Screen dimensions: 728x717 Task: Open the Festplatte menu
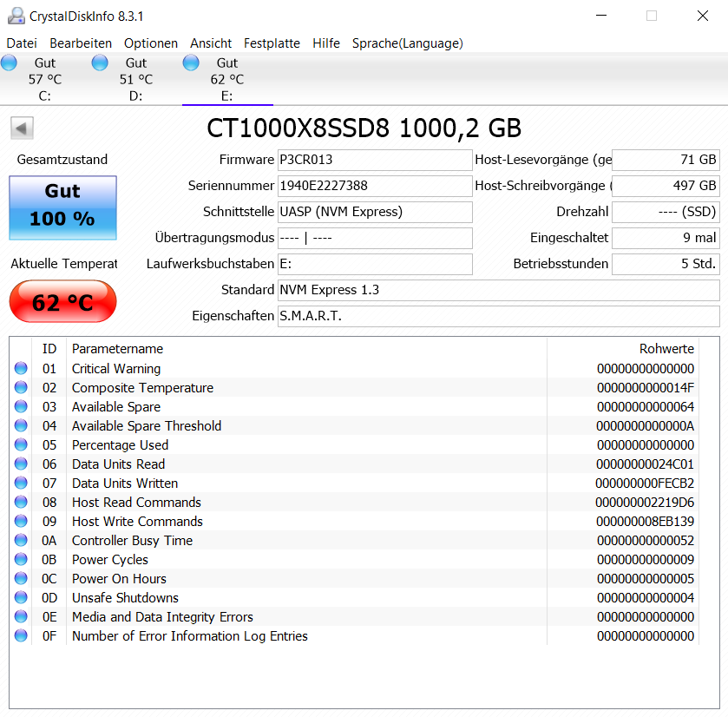click(x=272, y=43)
